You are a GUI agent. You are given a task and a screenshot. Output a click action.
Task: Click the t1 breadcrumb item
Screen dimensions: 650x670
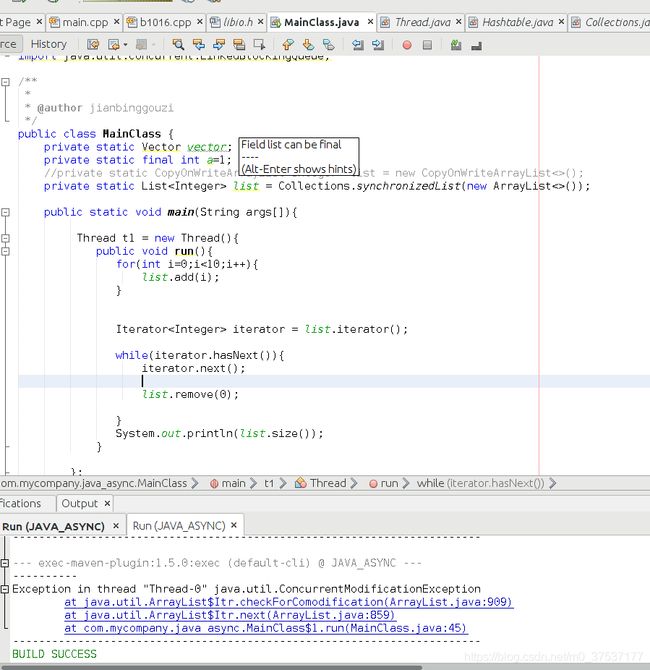[269, 483]
